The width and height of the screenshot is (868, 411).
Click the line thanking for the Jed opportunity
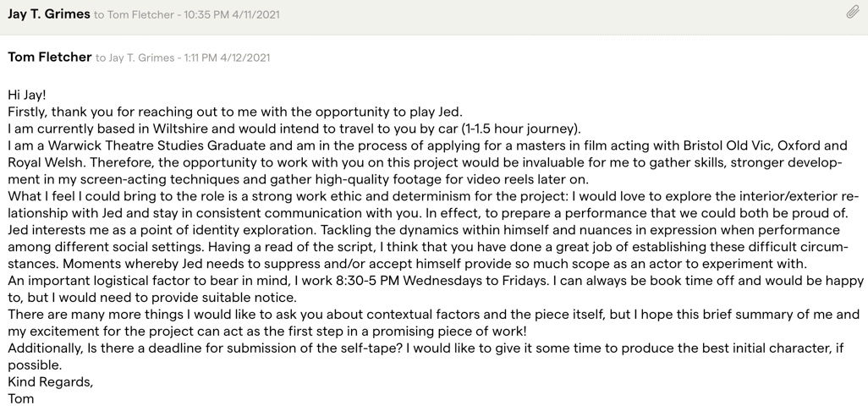(x=234, y=112)
